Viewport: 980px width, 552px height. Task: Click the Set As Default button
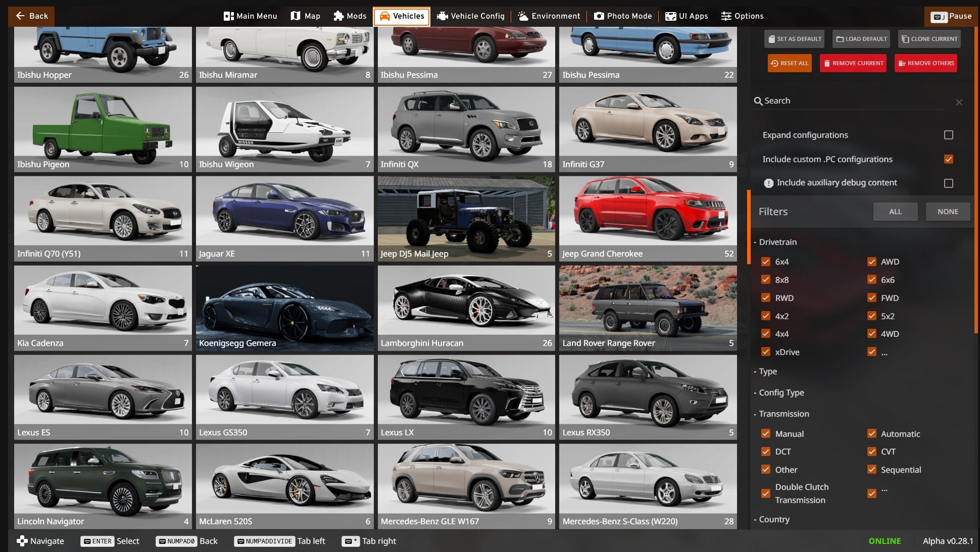(795, 39)
